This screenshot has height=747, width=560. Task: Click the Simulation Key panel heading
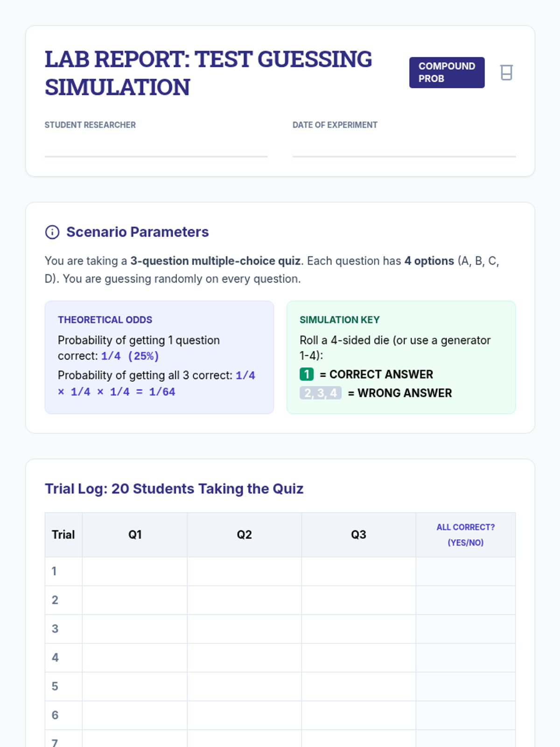tap(339, 320)
